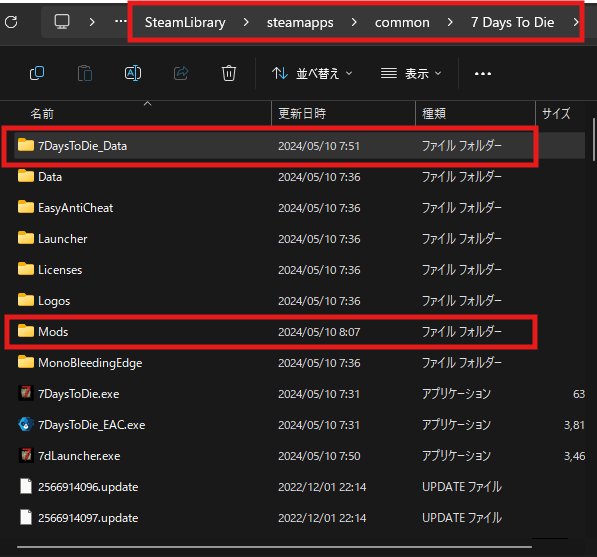Click the This PC monitor icon
This screenshot has height=557, width=597.
tap(62, 22)
